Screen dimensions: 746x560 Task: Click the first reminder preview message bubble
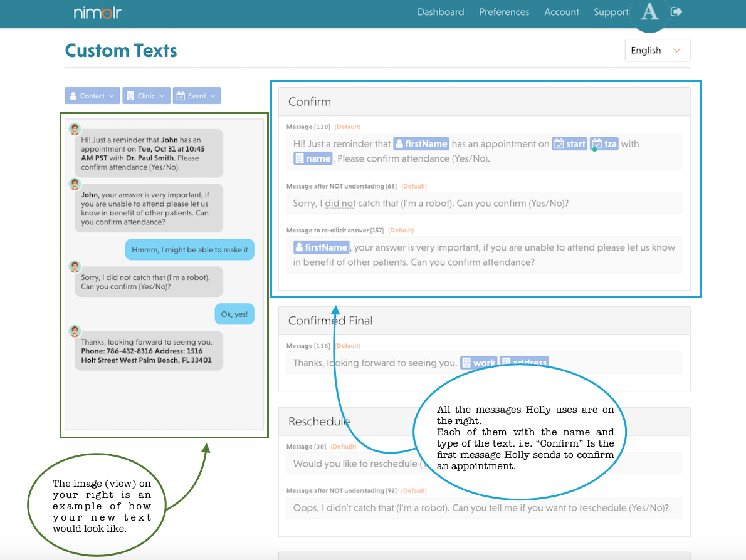149,153
